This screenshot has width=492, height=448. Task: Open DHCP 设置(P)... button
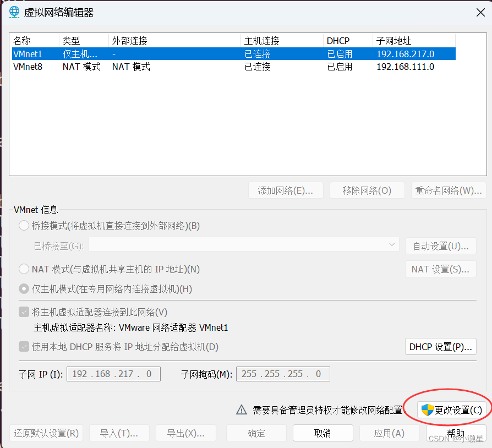[x=440, y=347]
